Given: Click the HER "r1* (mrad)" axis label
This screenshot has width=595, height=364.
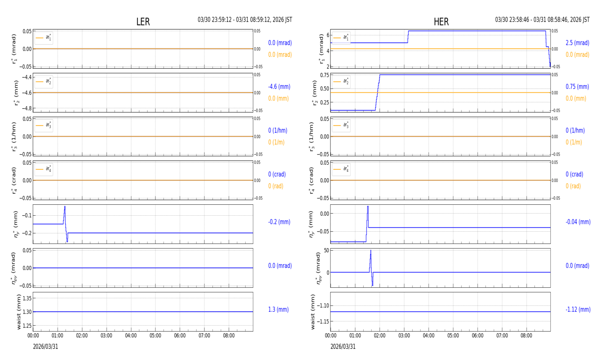Looking at the screenshot, I should pyautogui.click(x=322, y=49).
